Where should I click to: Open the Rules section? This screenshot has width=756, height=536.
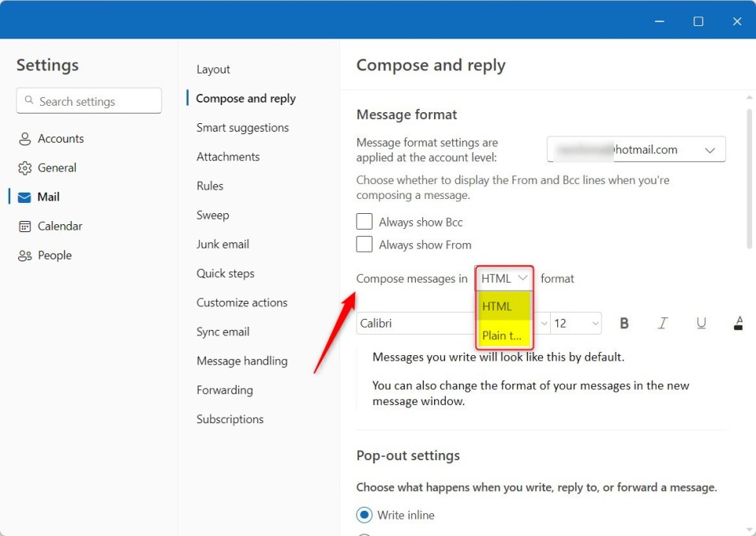pyautogui.click(x=210, y=186)
